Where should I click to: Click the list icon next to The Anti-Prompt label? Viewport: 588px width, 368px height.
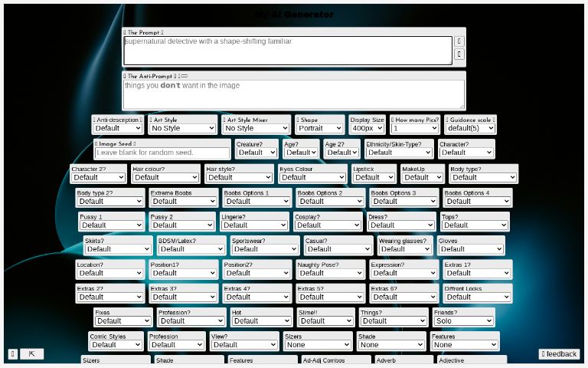point(184,77)
